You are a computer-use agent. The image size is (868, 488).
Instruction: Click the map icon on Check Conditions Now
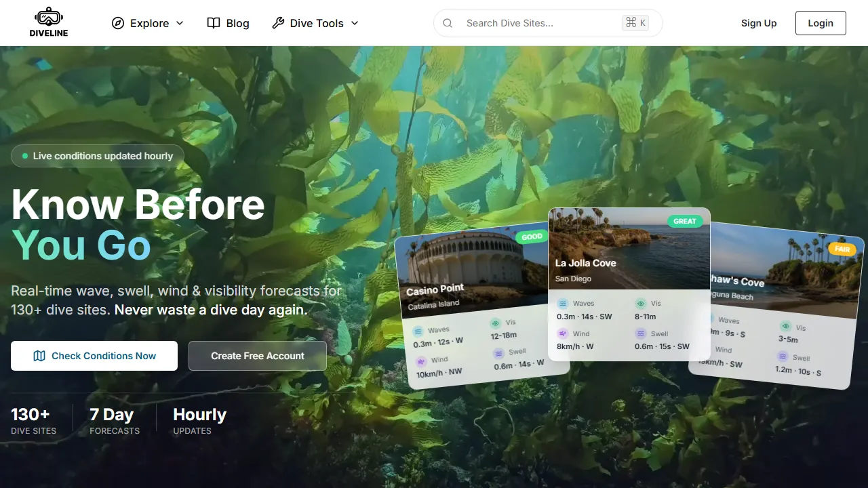(39, 355)
